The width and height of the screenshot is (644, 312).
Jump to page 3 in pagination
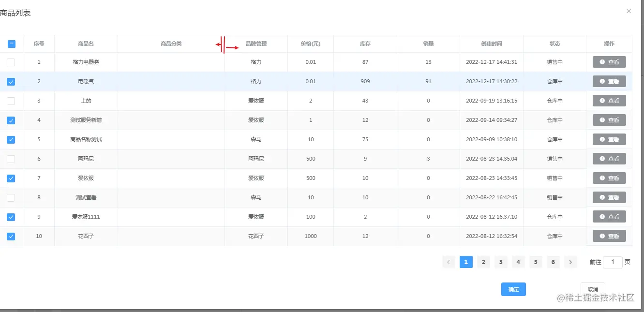pos(501,262)
